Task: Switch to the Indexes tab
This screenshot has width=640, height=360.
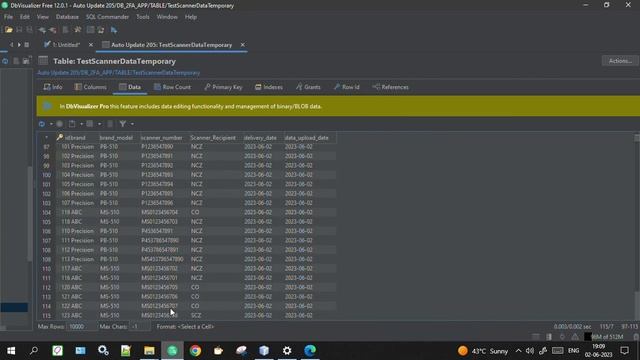Action: [269, 87]
